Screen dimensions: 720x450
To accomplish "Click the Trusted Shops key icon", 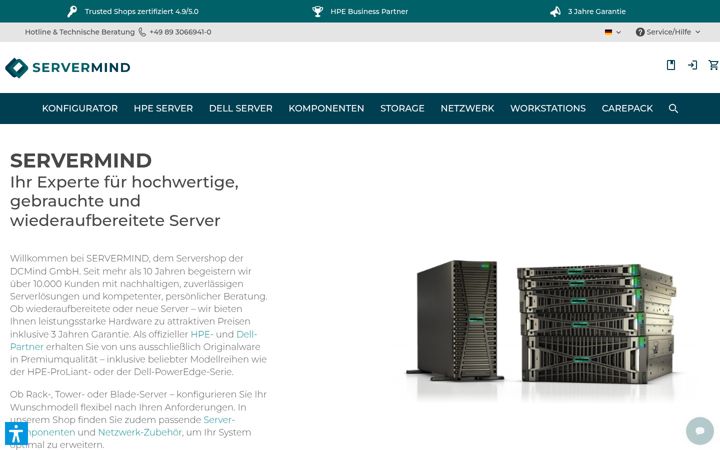I will pos(72,11).
